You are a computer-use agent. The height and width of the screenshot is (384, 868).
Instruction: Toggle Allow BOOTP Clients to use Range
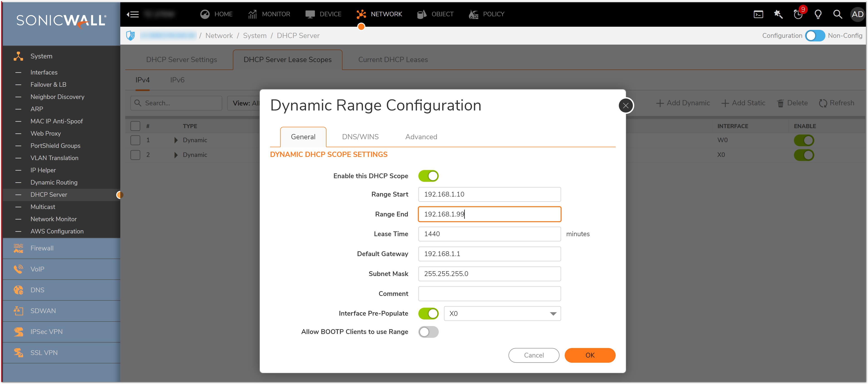(428, 332)
